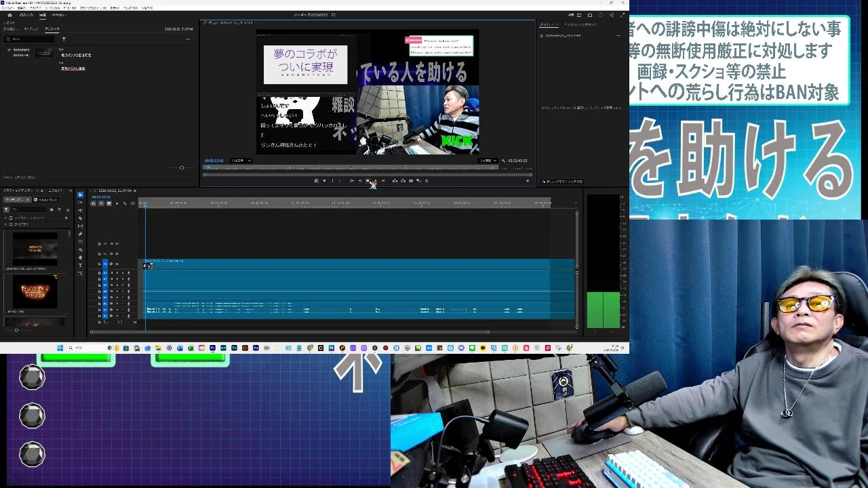Toggle snapping in the timeline header
The height and width of the screenshot is (488, 868).
101,203
